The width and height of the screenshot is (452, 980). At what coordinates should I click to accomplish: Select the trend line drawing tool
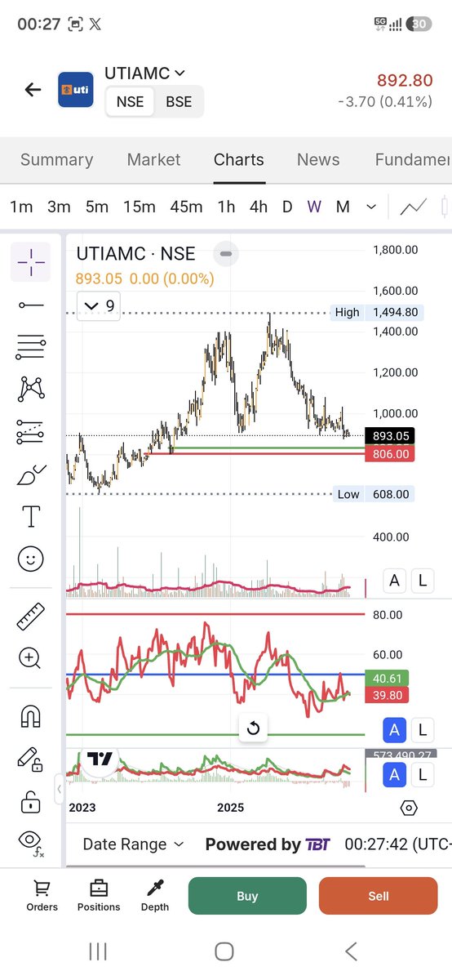31,305
